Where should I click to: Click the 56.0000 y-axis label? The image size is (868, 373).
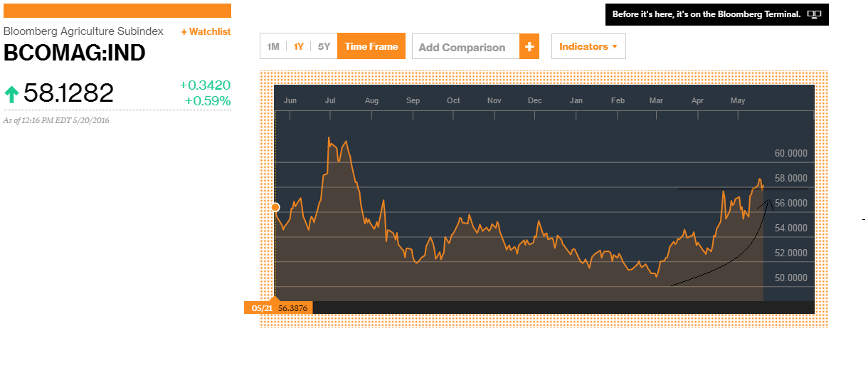tap(790, 203)
